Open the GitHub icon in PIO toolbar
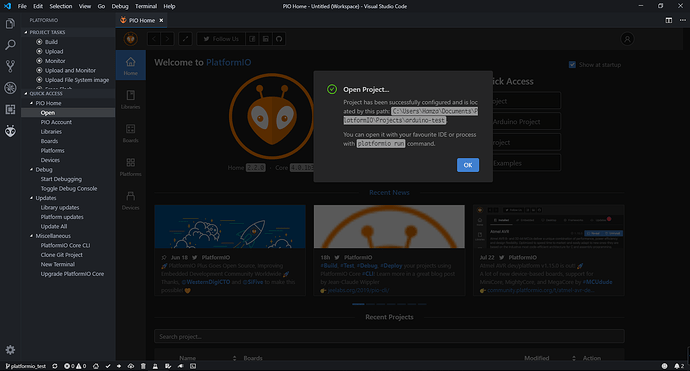The image size is (690, 371). point(279,39)
